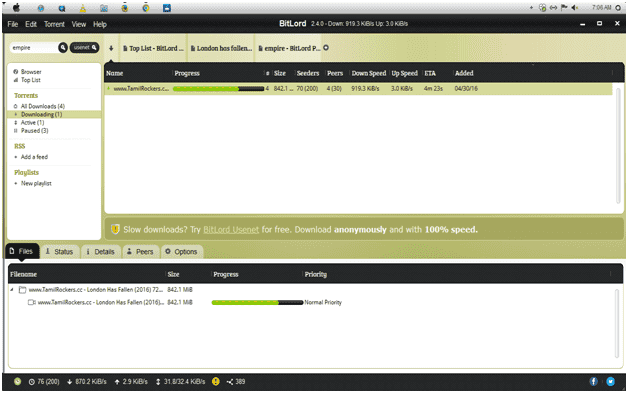Switch to the Details tab
This screenshot has width=628, height=393.
click(x=101, y=252)
